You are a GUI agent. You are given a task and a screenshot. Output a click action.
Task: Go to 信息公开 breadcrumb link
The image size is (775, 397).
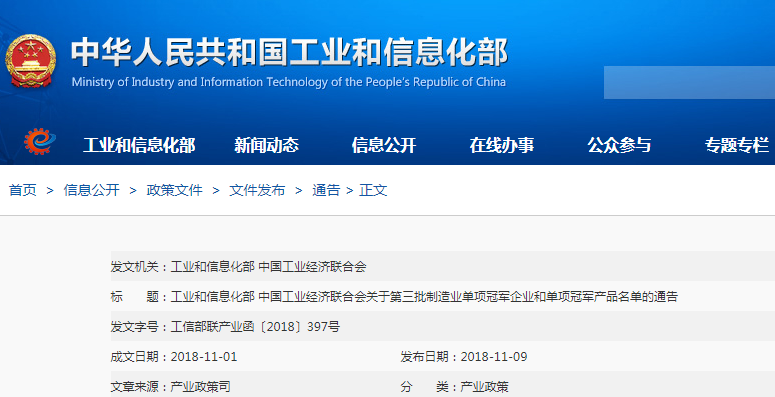coord(91,190)
